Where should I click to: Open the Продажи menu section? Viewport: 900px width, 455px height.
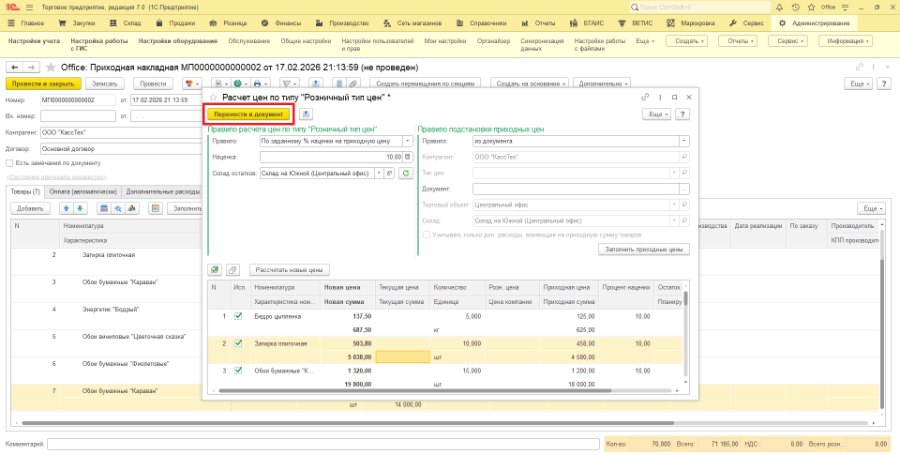click(x=176, y=24)
